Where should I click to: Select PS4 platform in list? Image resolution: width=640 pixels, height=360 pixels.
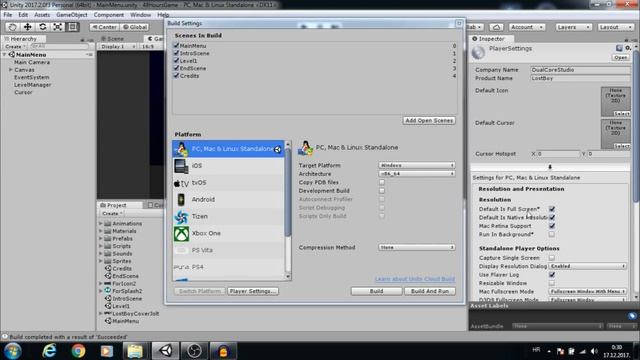click(228, 267)
